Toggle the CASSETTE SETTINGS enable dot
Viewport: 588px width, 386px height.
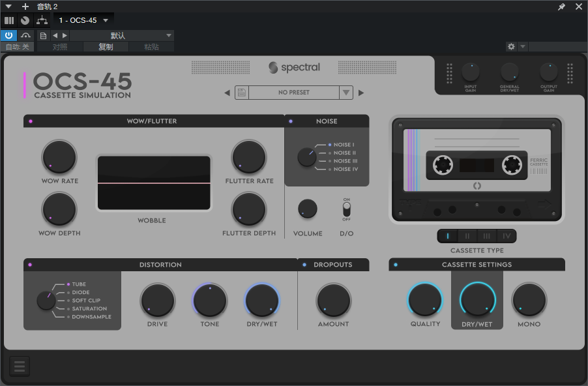396,265
